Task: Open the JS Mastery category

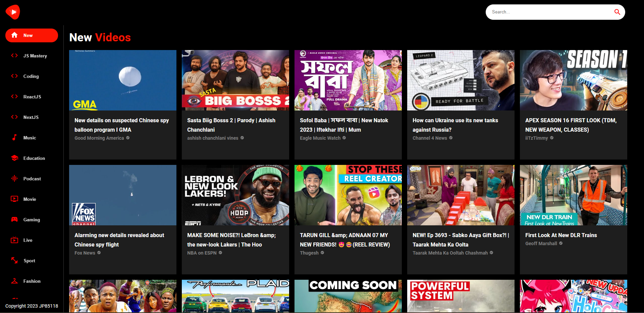Action: [32, 56]
